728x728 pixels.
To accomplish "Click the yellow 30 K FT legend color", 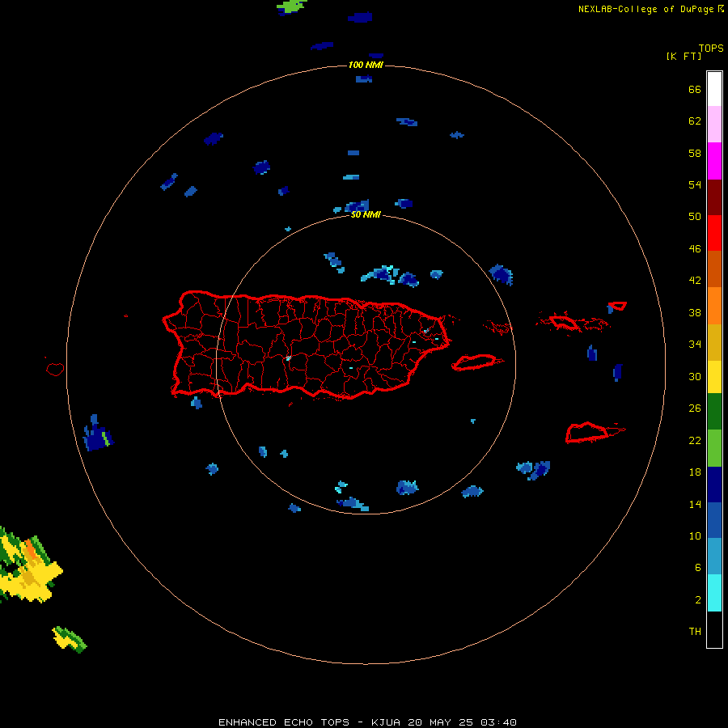I will 714,377.
